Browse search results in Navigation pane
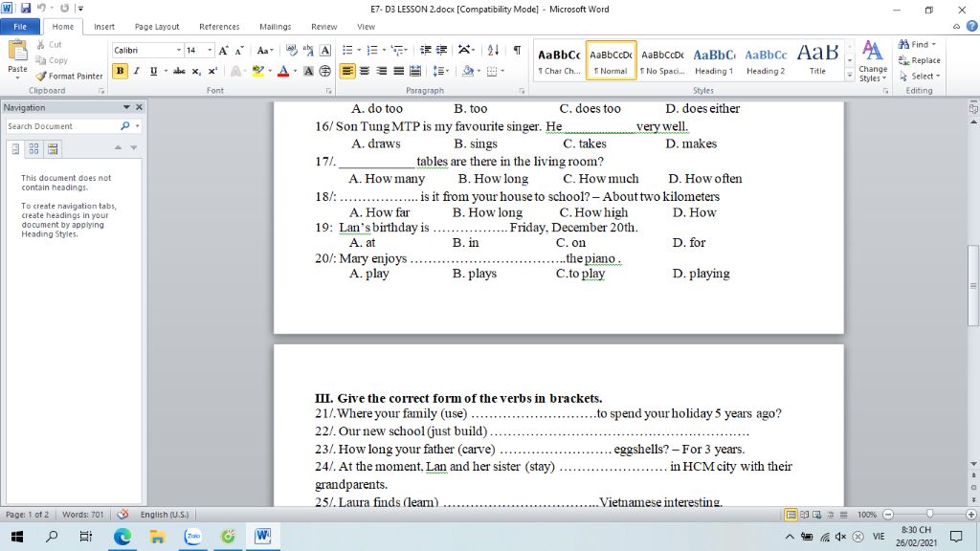Image resolution: width=980 pixels, height=551 pixels. click(53, 148)
